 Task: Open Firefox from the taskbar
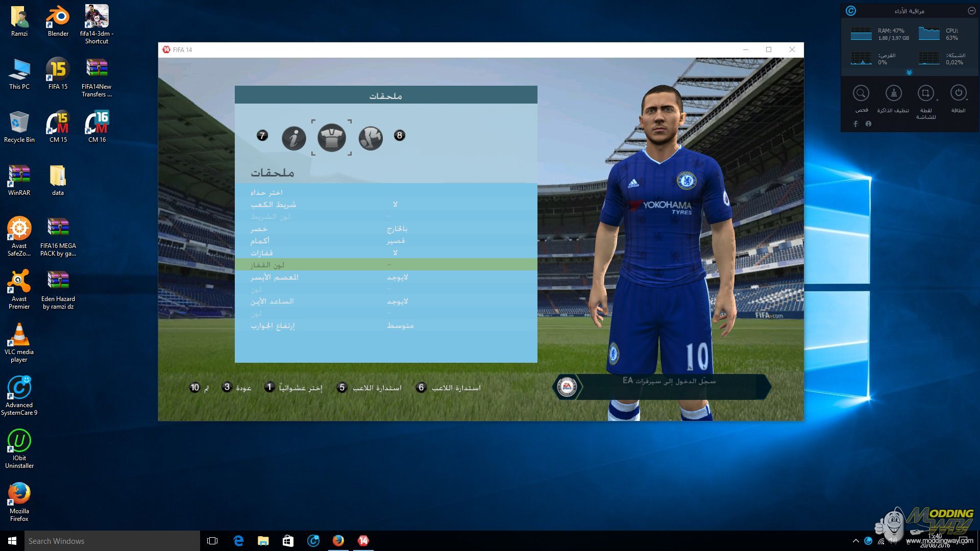pyautogui.click(x=338, y=541)
